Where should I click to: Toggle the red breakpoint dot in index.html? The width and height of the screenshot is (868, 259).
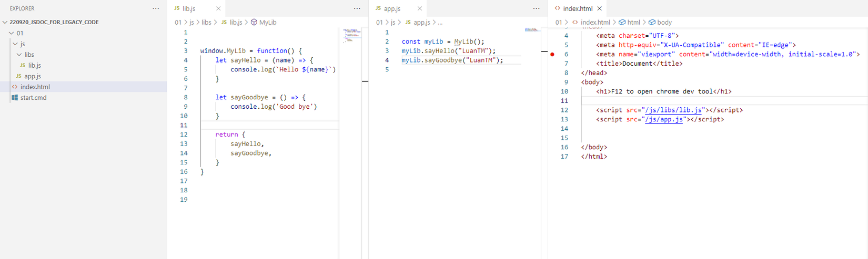(x=552, y=54)
